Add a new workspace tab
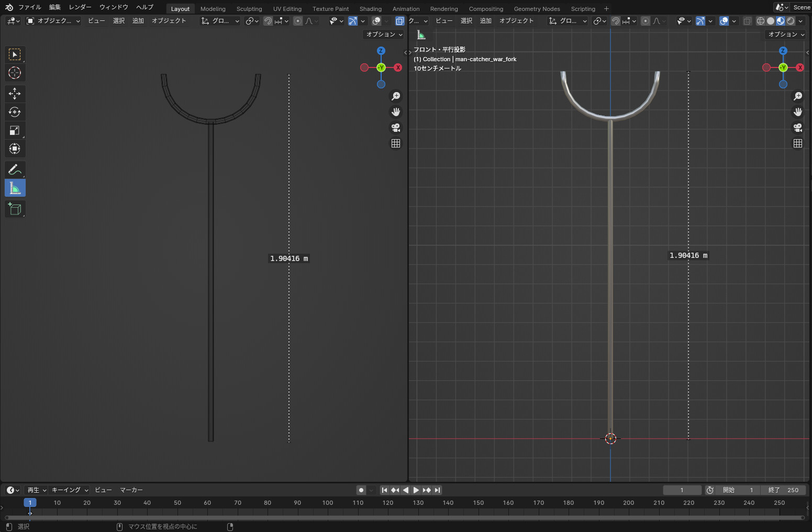Image resolution: width=812 pixels, height=532 pixels. (606, 8)
